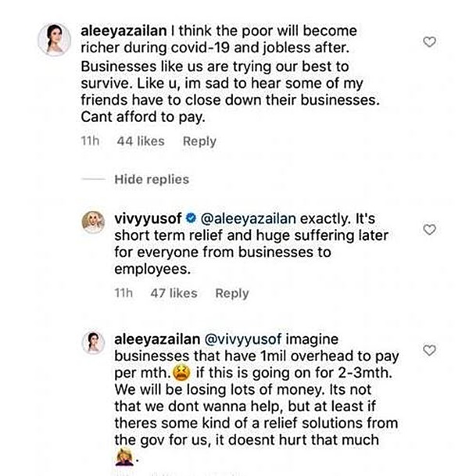Like aleeyazailan's first comment with heart icon
Image resolution: width=469 pixels, height=476 pixels.
pos(430,42)
